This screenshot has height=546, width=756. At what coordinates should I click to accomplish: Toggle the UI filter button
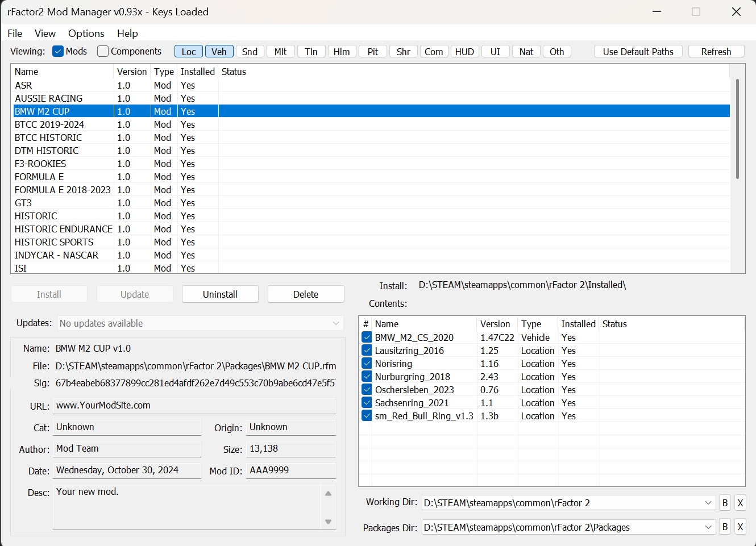click(x=495, y=52)
